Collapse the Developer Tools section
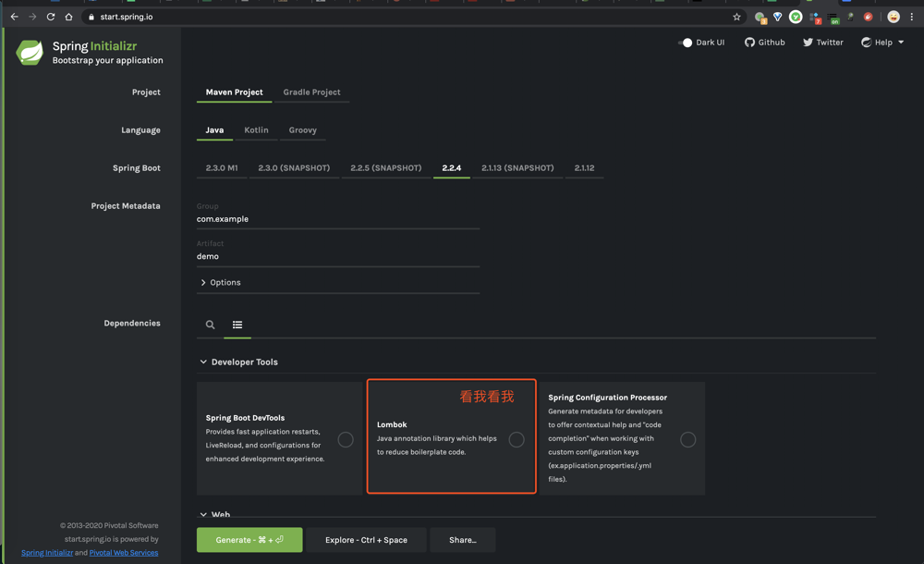Screen dimensions: 924x564 click(x=203, y=362)
